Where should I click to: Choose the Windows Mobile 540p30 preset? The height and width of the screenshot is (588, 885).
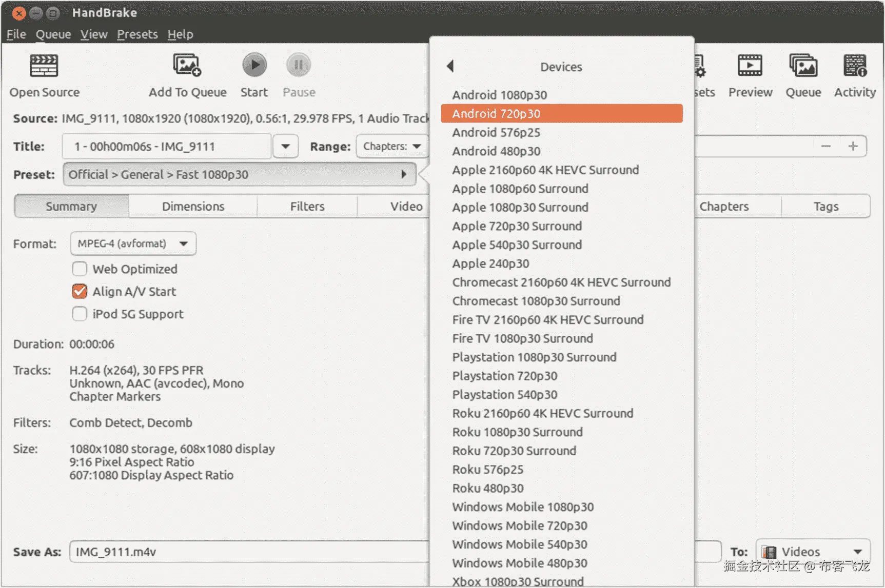562,544
